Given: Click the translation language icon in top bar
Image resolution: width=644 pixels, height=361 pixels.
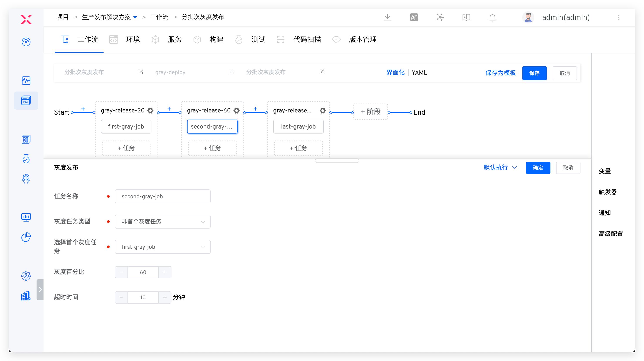Looking at the screenshot, I should (x=414, y=17).
